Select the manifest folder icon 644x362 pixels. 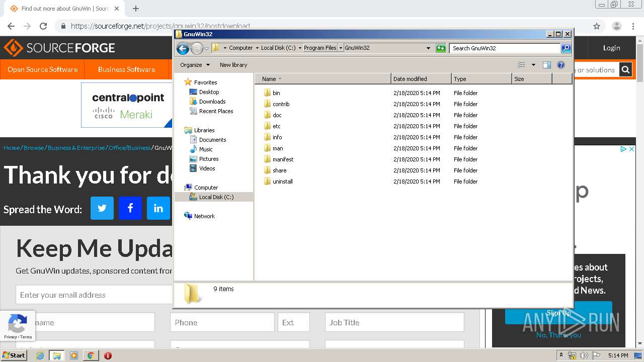pos(267,159)
